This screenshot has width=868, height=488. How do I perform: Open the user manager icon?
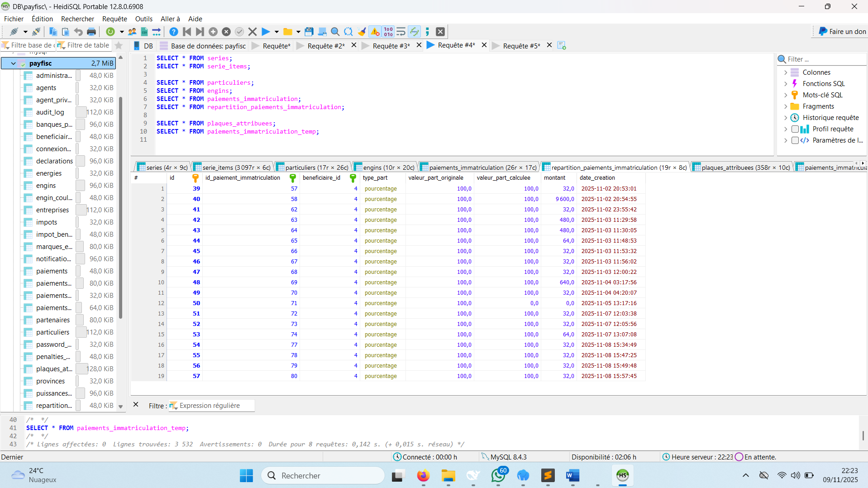pyautogui.click(x=132, y=32)
